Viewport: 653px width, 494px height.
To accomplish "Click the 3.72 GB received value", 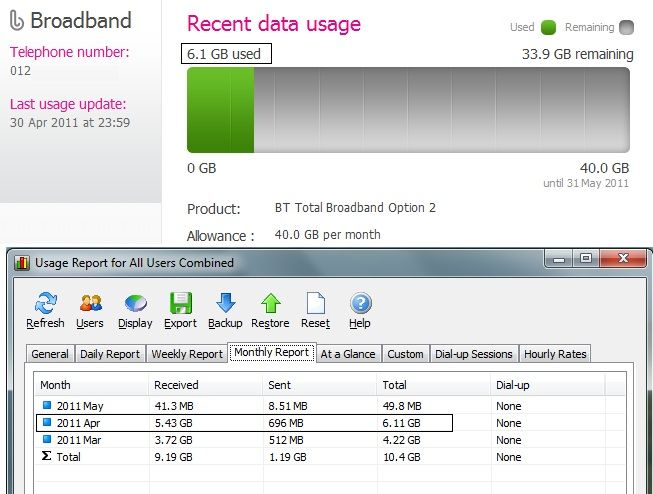I will click(174, 440).
